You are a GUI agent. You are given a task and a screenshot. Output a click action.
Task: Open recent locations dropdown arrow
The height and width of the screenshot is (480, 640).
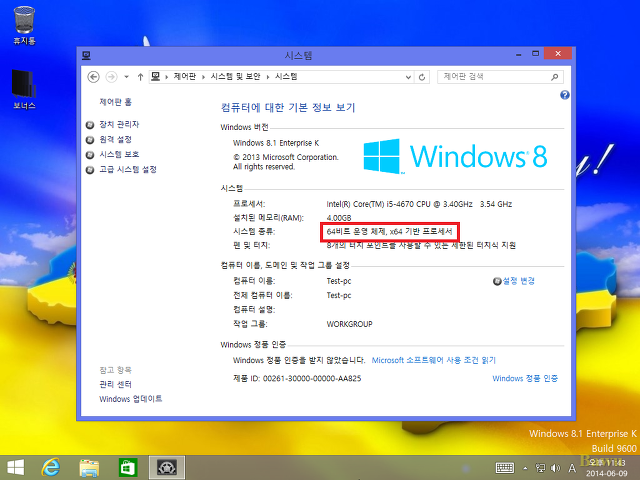coord(127,77)
